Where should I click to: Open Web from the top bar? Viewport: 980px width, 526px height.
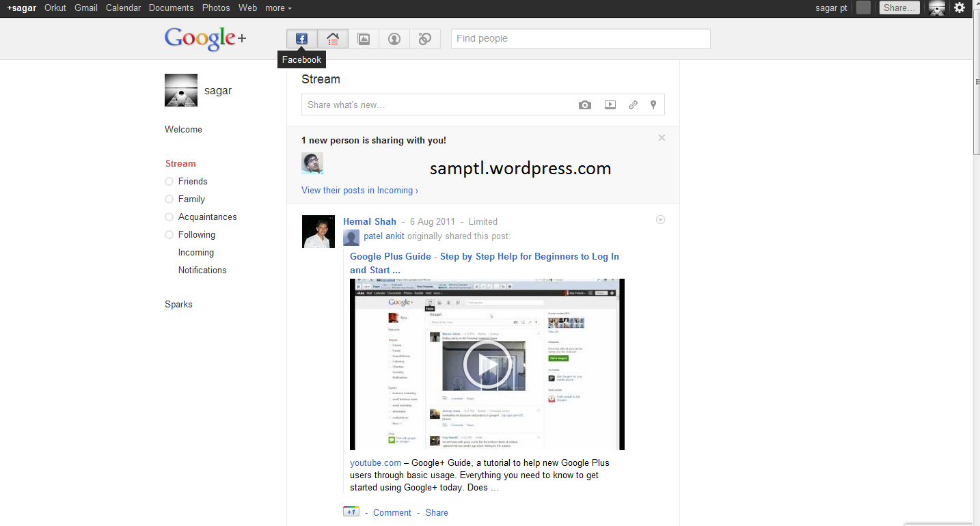pyautogui.click(x=248, y=8)
